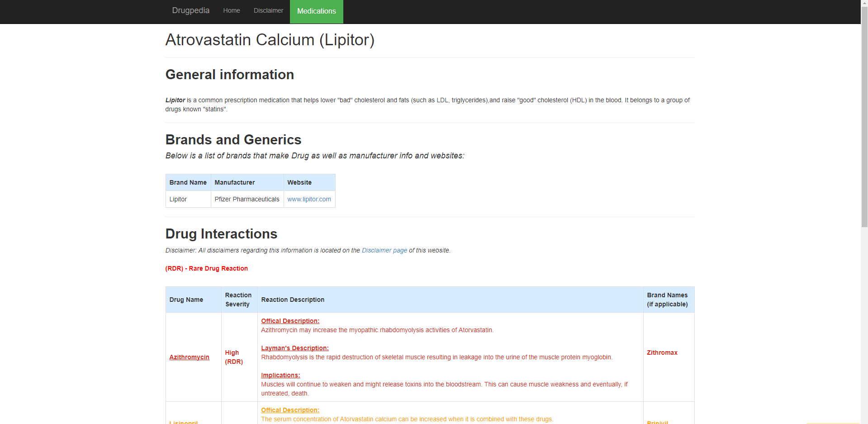The width and height of the screenshot is (868, 424).
Task: Click the Lipitor brand name cell
Action: [x=188, y=199]
